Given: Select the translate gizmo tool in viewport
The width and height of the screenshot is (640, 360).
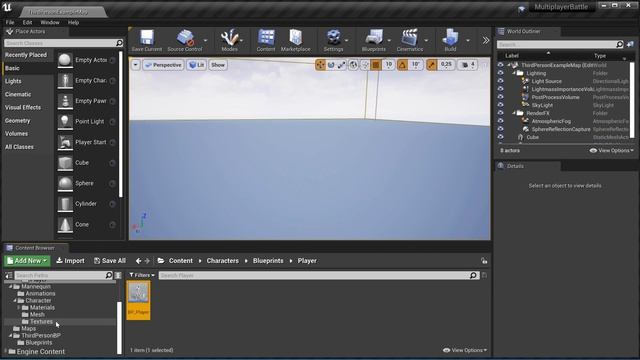Looking at the screenshot, I should pyautogui.click(x=320, y=64).
